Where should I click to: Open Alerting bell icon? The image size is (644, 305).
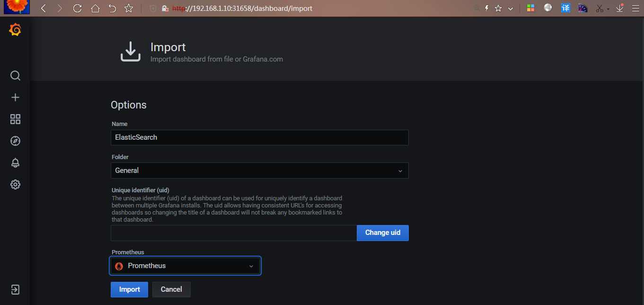(15, 162)
